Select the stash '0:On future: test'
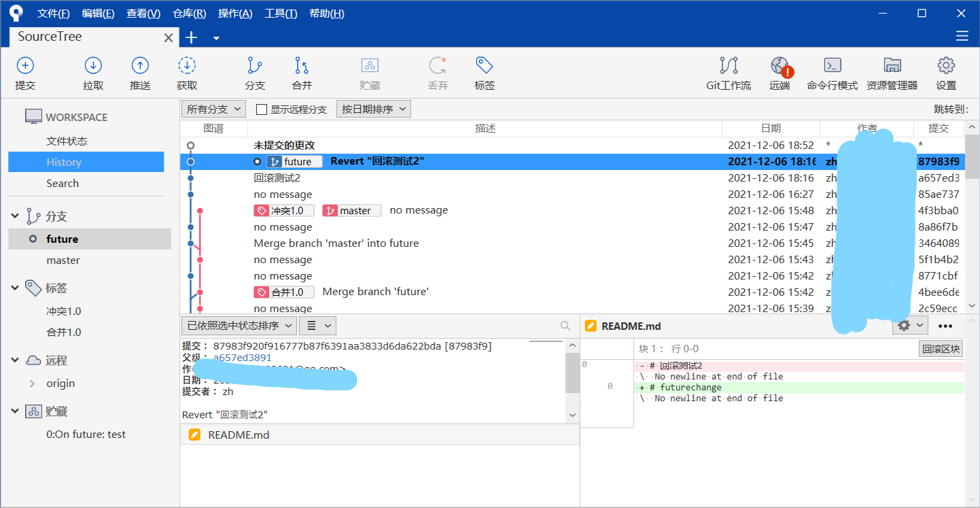This screenshot has height=508, width=980. click(x=86, y=435)
